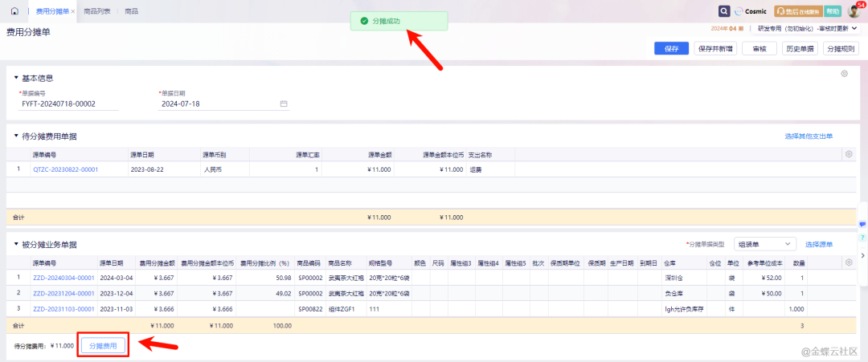Open source document link QTZC-20230822-00001

65,169
